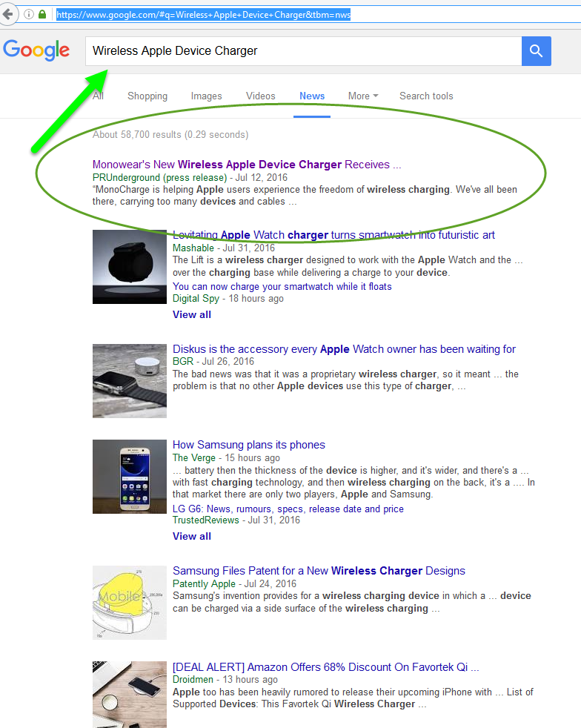Click the blue magnifier search button
The width and height of the screenshot is (581, 728).
pos(536,51)
